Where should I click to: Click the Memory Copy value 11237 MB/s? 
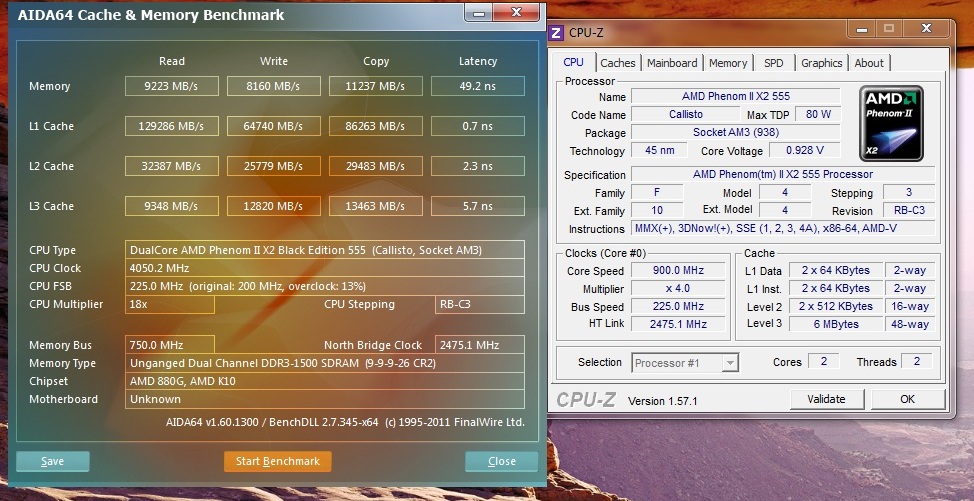coord(376,86)
